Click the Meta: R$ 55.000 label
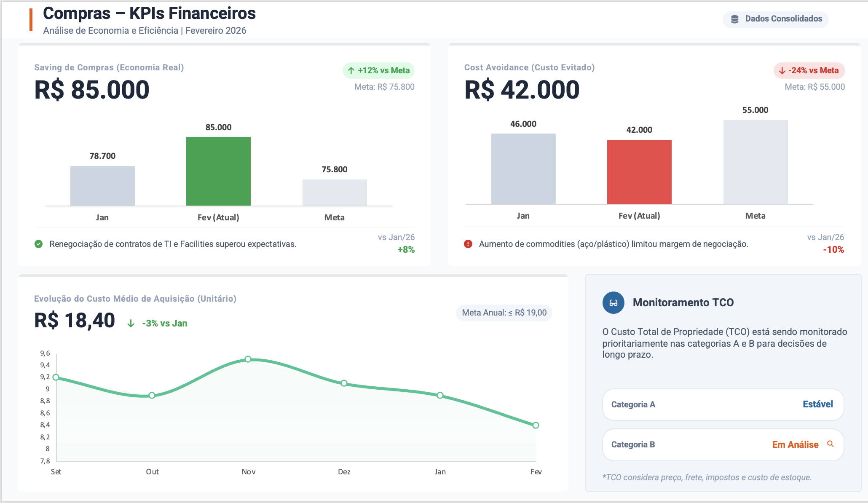 pos(815,87)
